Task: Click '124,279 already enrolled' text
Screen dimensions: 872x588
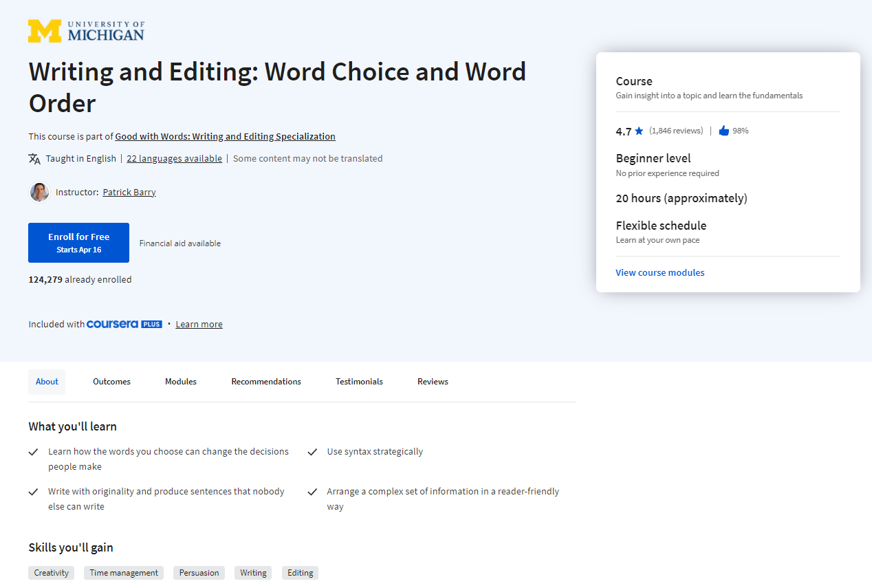Action: pyautogui.click(x=80, y=280)
